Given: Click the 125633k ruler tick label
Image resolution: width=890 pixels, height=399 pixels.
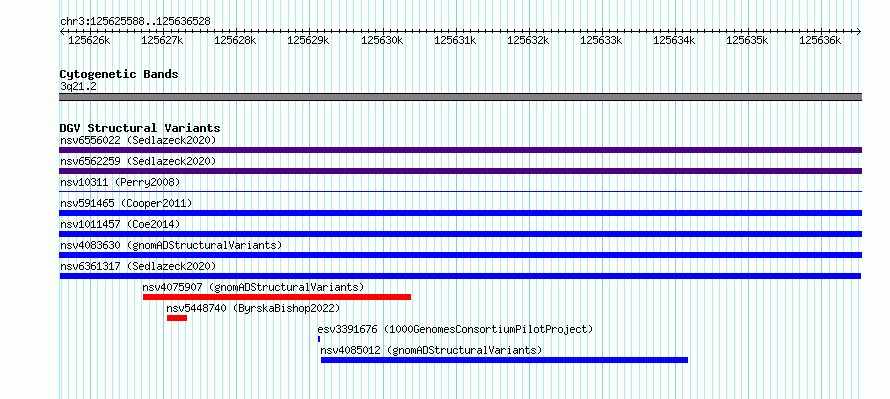Looking at the screenshot, I should point(601,40).
